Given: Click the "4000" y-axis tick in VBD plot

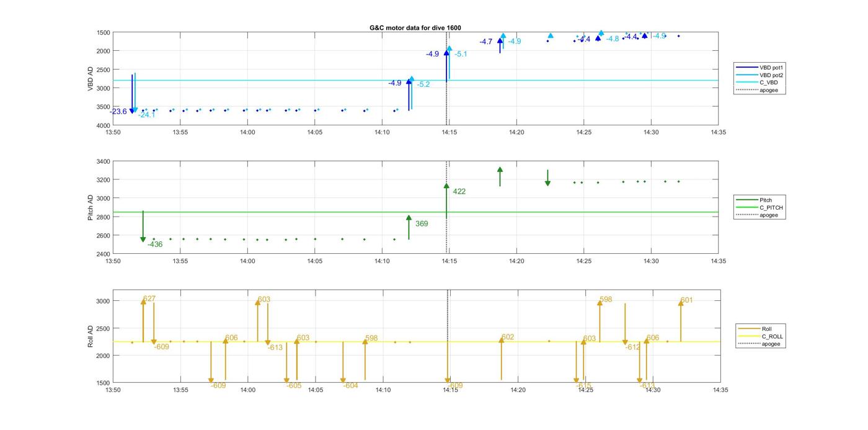Looking at the screenshot, I should tap(103, 125).
